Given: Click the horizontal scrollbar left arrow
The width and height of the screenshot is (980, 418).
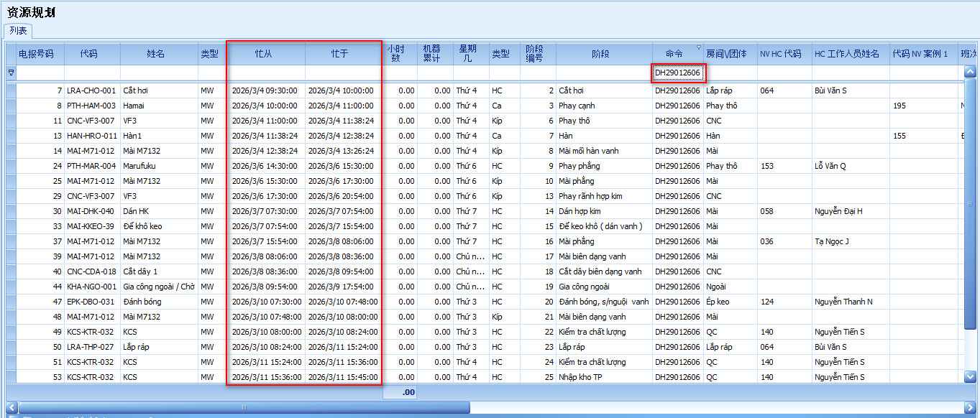Looking at the screenshot, I should click(11, 407).
